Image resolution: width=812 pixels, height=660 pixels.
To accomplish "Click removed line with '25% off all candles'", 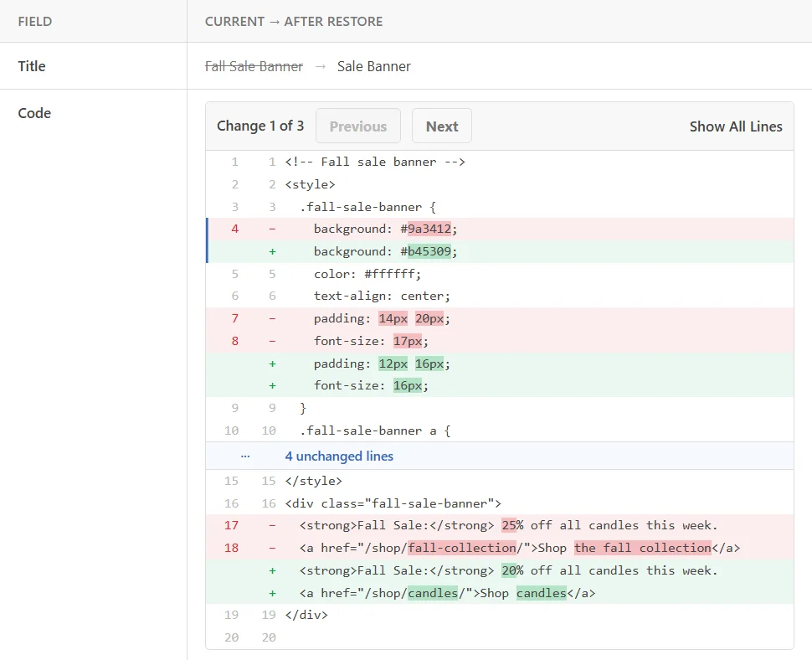I will tap(500, 525).
